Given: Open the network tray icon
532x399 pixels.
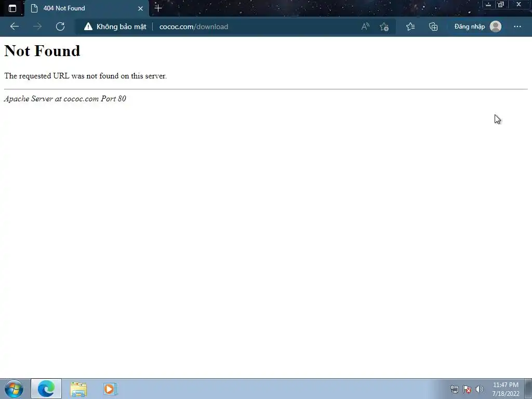Looking at the screenshot, I should coord(454,389).
